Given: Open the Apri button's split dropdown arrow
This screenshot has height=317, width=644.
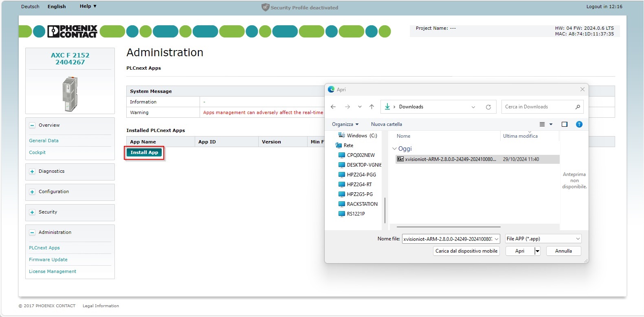Looking at the screenshot, I should point(537,251).
